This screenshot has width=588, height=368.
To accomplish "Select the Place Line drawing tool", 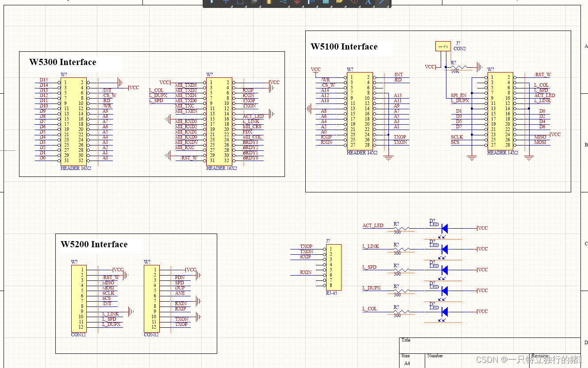I will 383,2.
